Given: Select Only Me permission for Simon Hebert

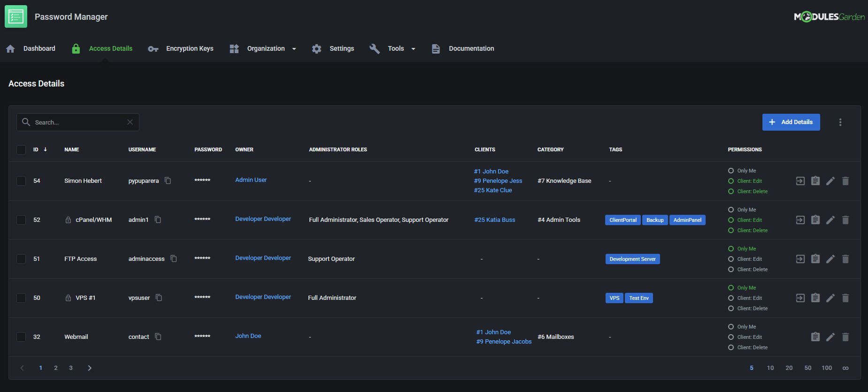Looking at the screenshot, I should point(731,171).
